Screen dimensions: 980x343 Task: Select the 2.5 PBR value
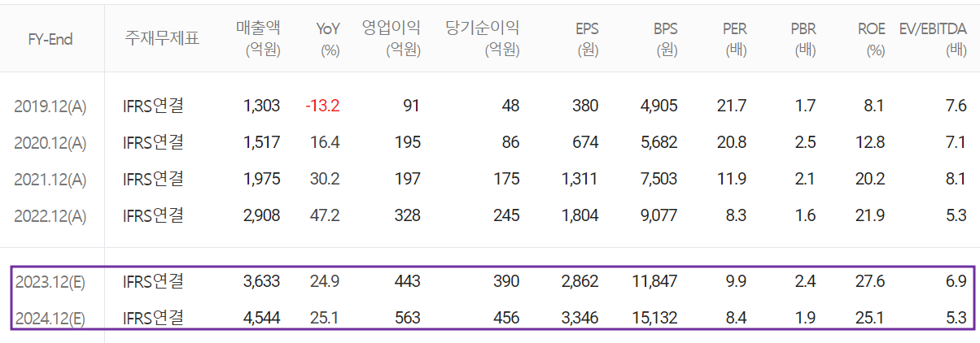click(x=806, y=143)
